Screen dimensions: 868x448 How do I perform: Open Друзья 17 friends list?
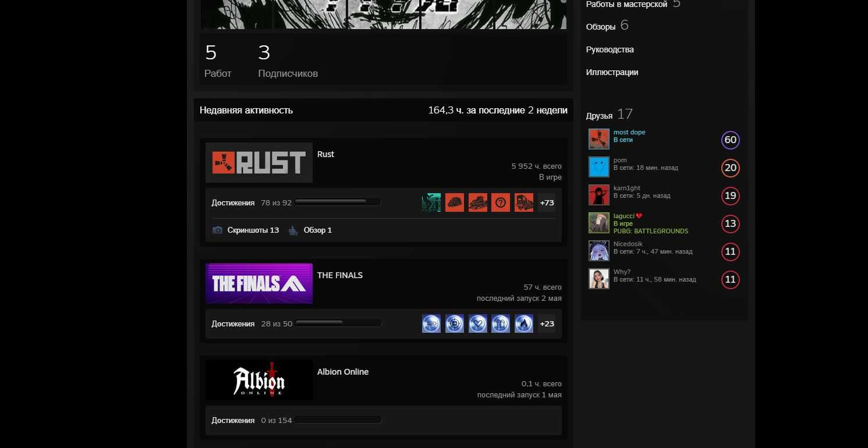[609, 115]
